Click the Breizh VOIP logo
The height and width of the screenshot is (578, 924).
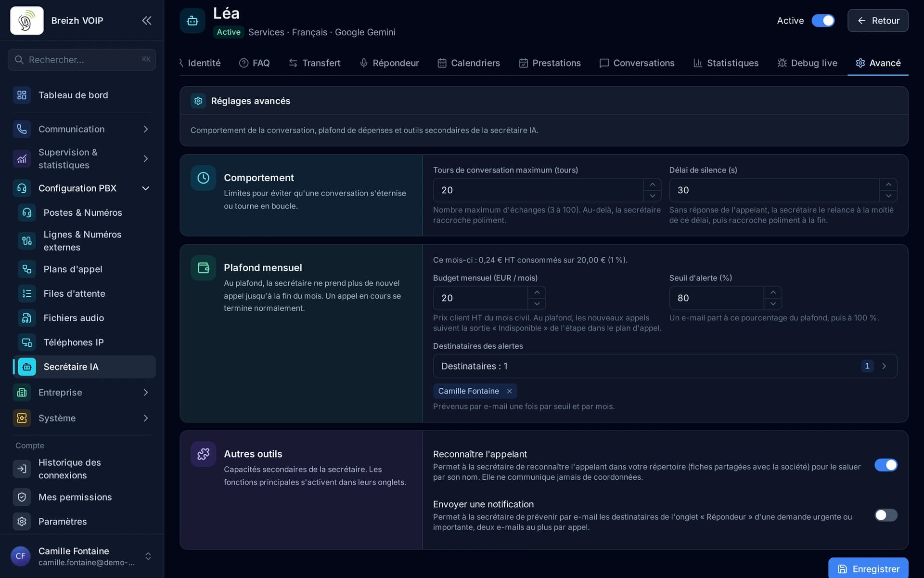point(27,20)
